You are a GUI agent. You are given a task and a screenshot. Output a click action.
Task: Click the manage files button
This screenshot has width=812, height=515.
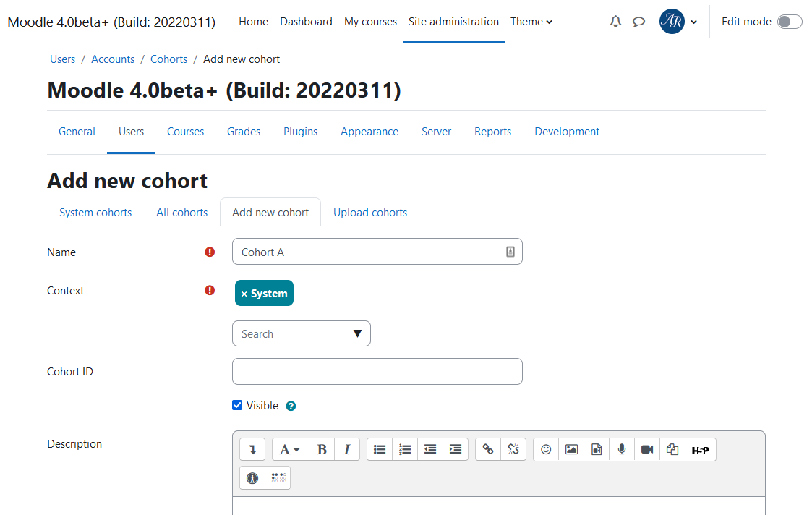(x=672, y=449)
